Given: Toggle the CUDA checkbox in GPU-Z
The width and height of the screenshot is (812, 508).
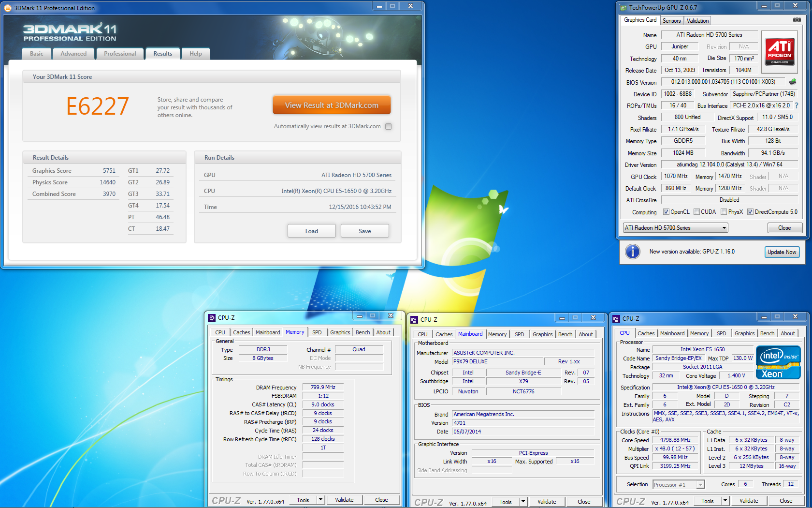Looking at the screenshot, I should point(696,212).
